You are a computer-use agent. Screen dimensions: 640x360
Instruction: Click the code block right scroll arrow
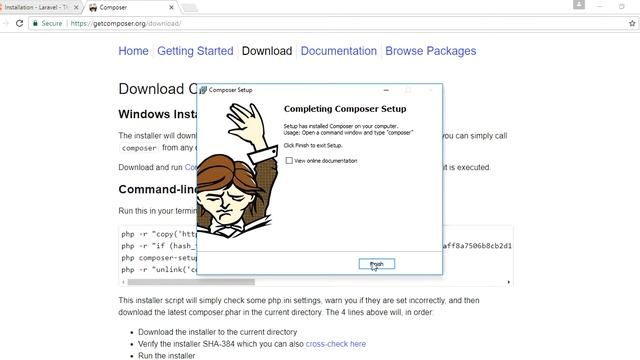(x=509, y=282)
